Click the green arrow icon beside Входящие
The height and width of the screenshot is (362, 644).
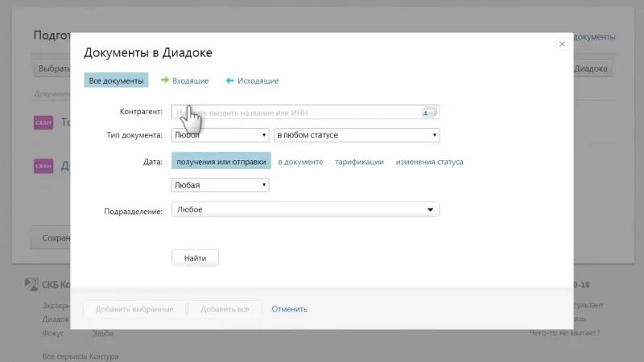165,80
